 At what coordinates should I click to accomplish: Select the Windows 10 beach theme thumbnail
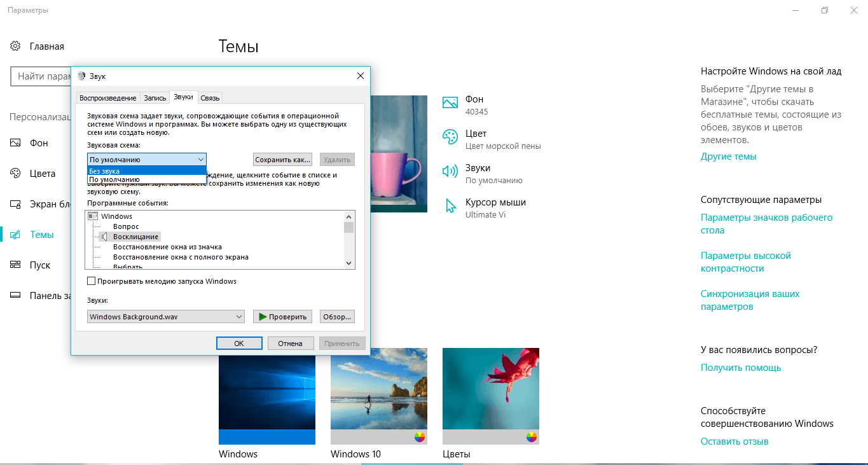click(x=379, y=396)
